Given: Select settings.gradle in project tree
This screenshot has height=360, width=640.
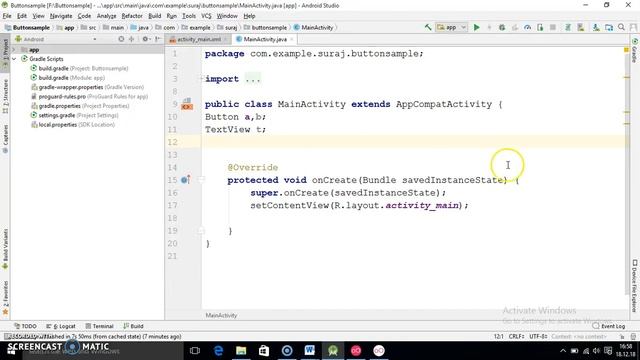Looking at the screenshot, I should pyautogui.click(x=74, y=115).
